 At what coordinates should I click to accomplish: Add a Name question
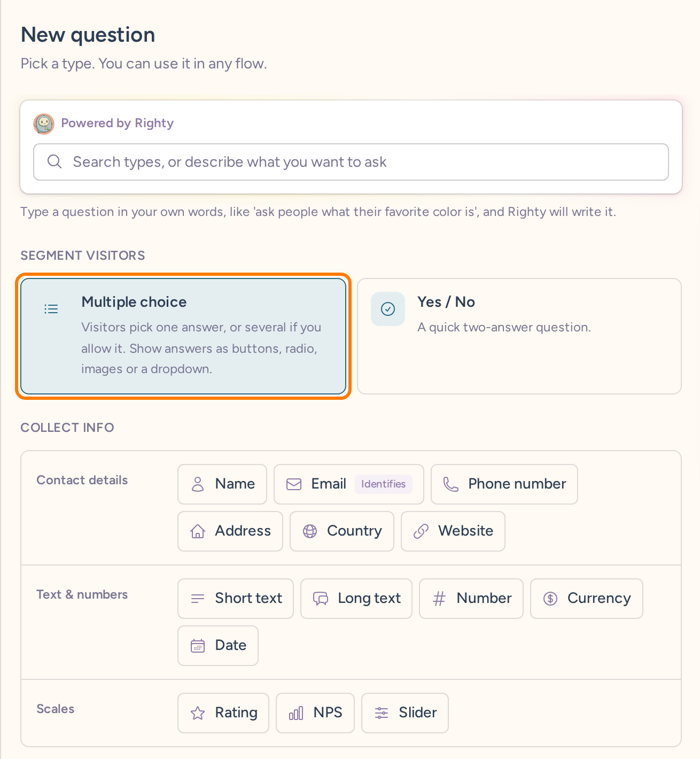222,484
